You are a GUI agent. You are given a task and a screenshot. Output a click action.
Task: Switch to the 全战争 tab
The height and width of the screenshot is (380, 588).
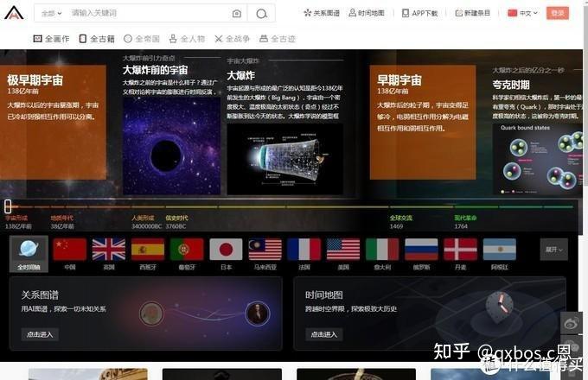[232, 39]
